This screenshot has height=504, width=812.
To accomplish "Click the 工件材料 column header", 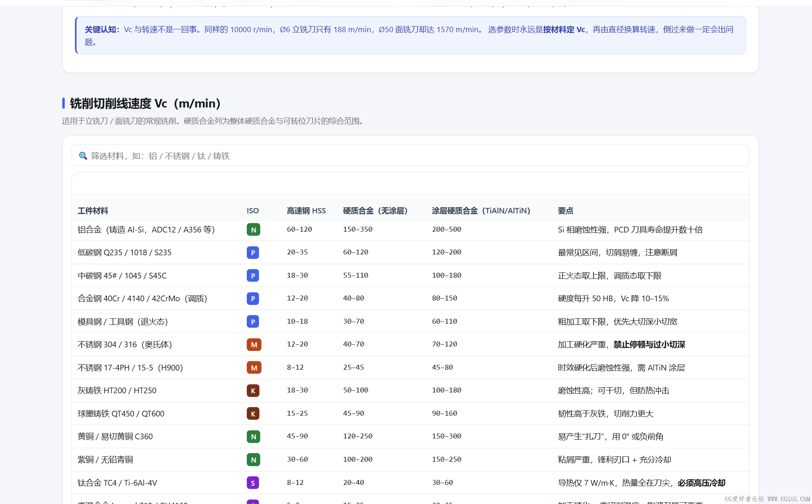I will point(93,210).
